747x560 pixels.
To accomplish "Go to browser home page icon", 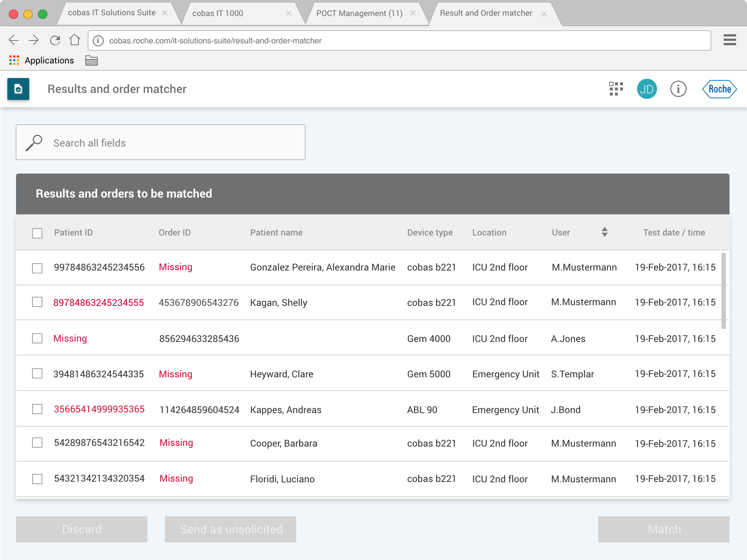I will point(75,40).
